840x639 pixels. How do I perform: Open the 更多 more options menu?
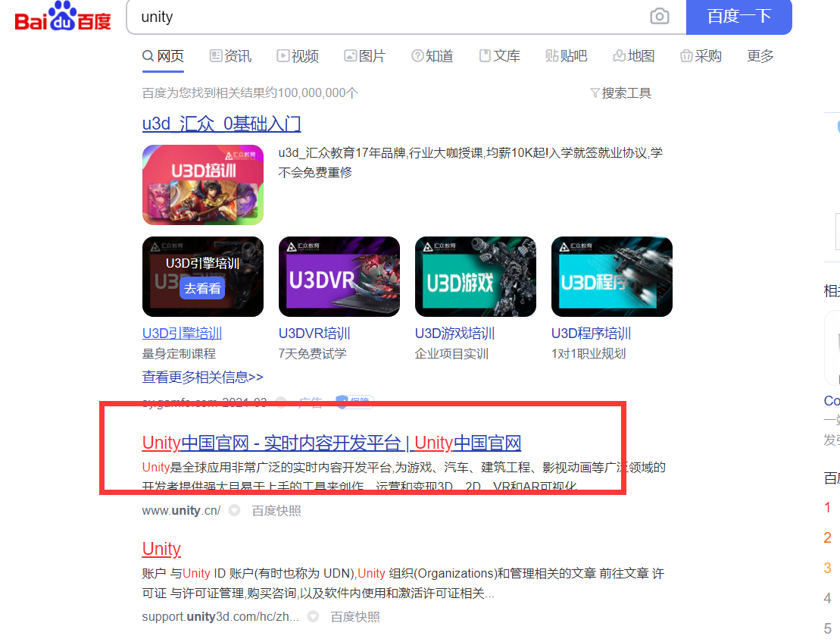tap(760, 55)
